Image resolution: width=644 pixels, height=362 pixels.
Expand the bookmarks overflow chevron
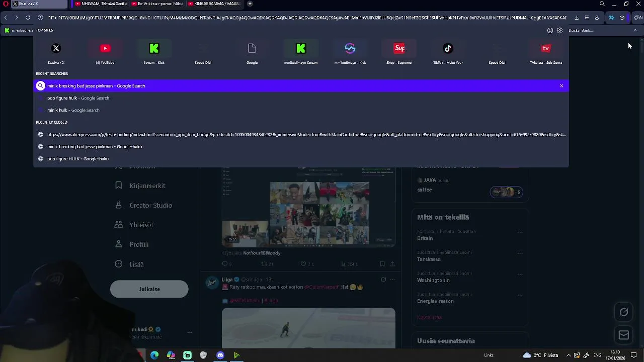click(x=635, y=30)
